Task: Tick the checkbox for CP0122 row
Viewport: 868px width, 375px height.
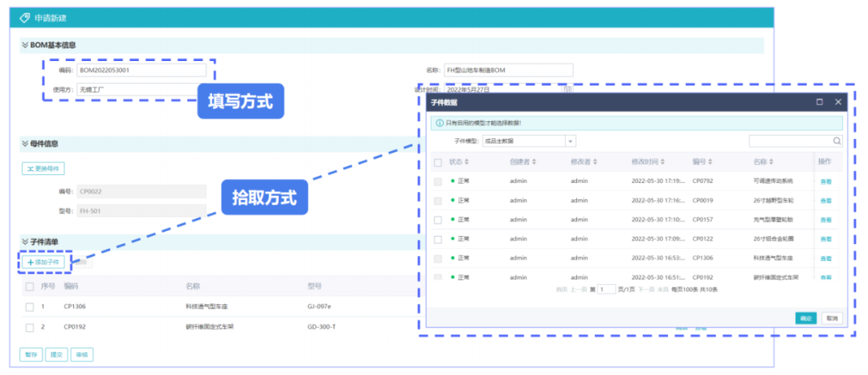Action: pos(438,239)
